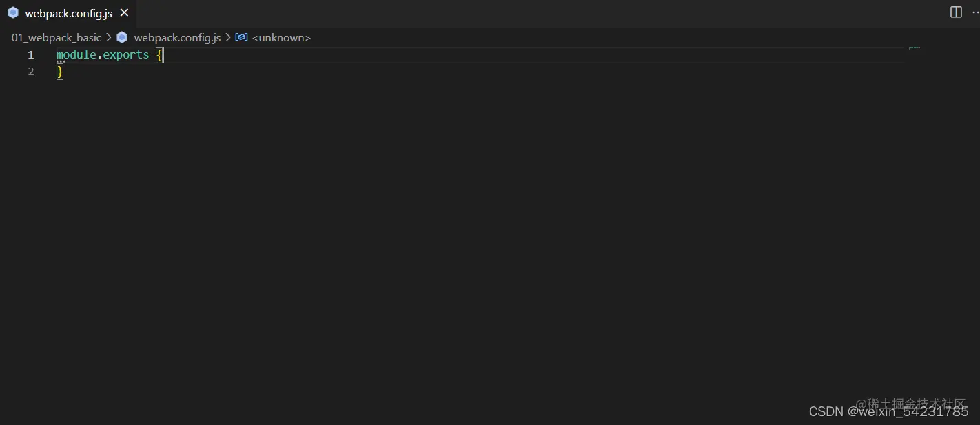The height and width of the screenshot is (425, 980).
Task: Click line number 1 in the gutter
Action: point(30,54)
